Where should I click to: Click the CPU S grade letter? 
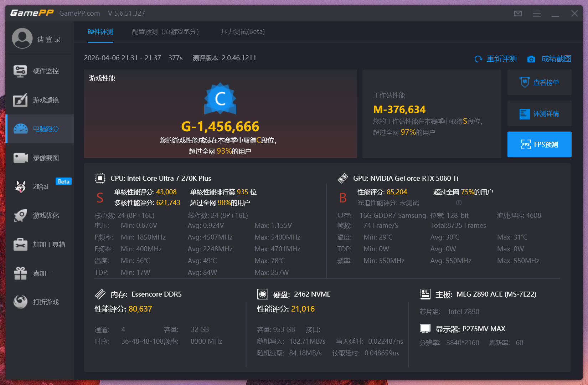(x=100, y=197)
